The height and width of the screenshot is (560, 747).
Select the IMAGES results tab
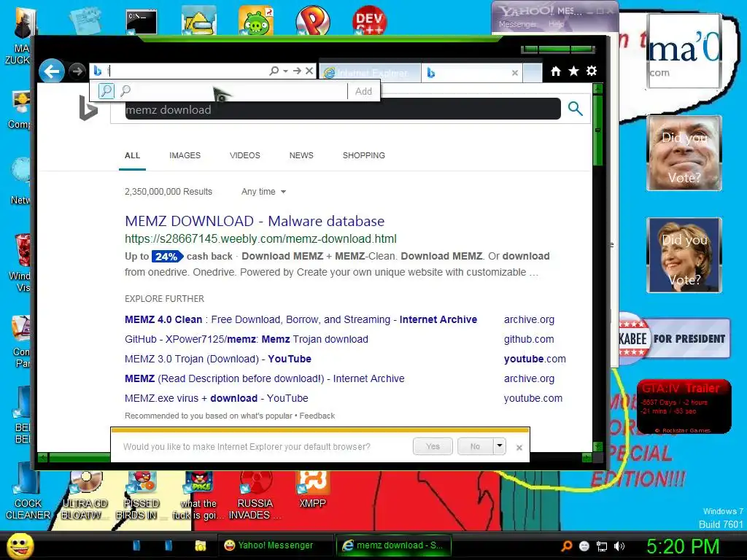185,156
